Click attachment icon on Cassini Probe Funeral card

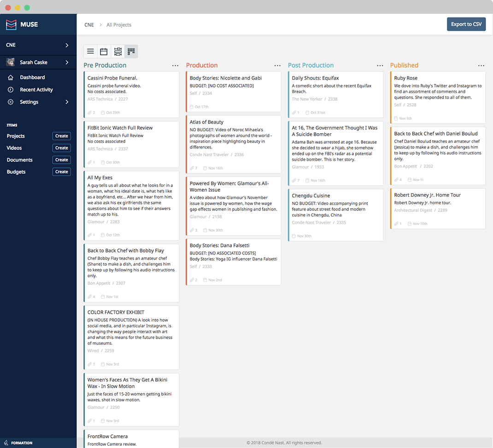pos(89,112)
